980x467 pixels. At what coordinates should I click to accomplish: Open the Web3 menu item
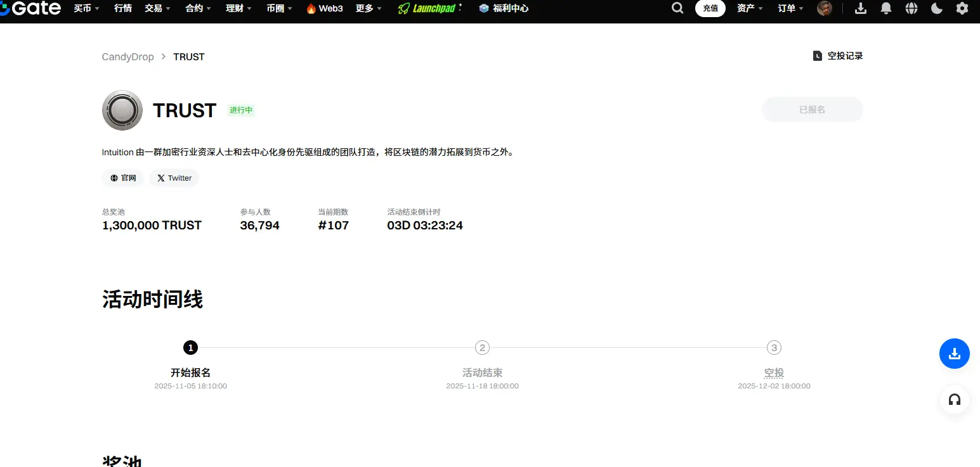point(324,8)
